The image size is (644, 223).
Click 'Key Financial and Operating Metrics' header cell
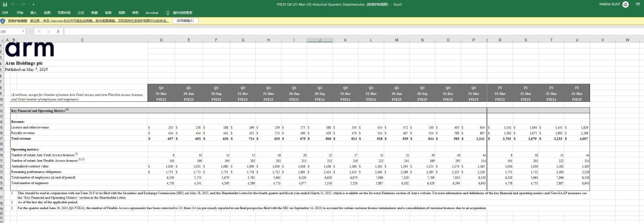[40, 110]
